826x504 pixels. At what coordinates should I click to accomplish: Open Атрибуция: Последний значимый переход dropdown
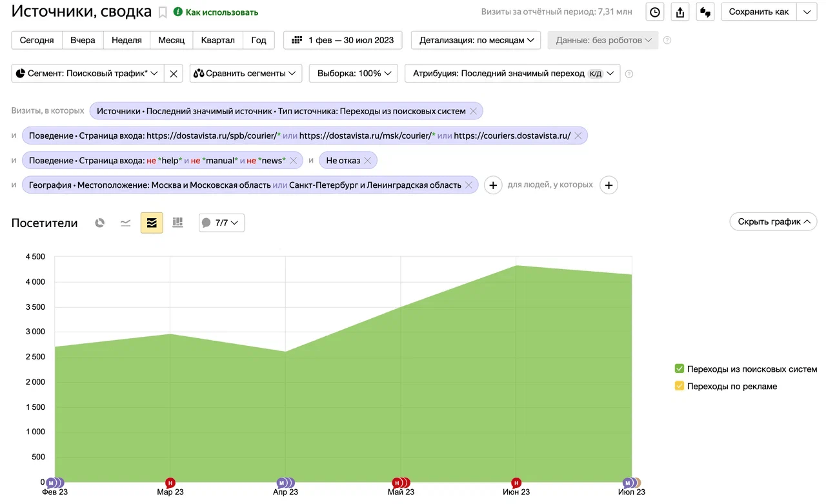click(512, 74)
